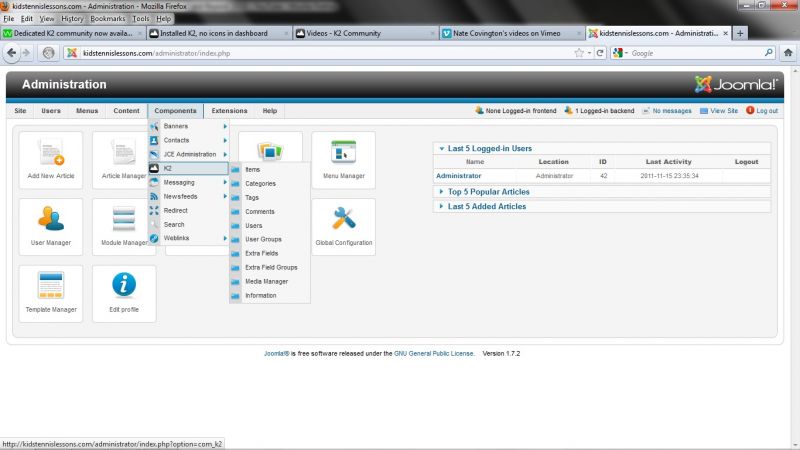
Task: Click the search magnifier icon
Action: (769, 53)
